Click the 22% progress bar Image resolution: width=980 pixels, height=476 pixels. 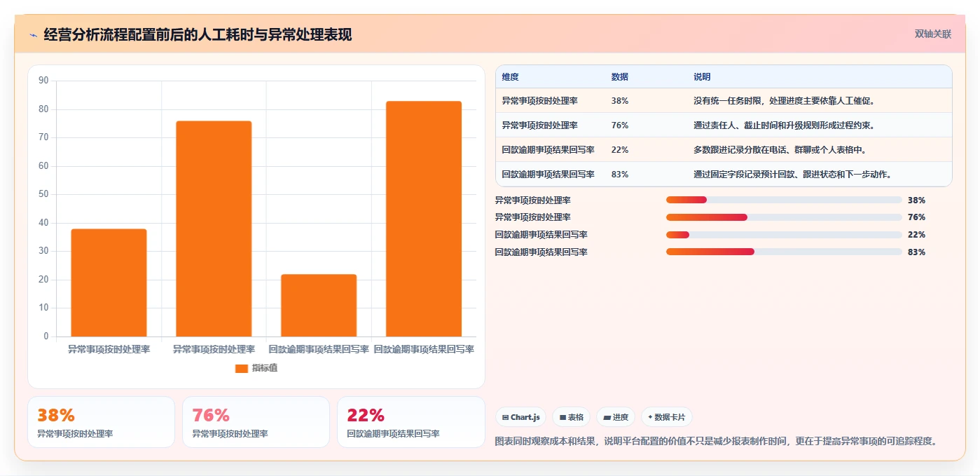click(784, 235)
